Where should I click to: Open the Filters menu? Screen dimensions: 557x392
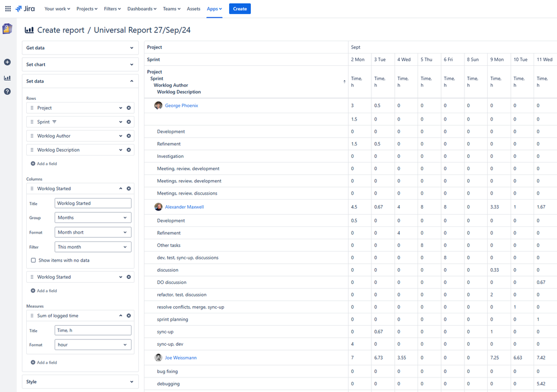point(112,9)
